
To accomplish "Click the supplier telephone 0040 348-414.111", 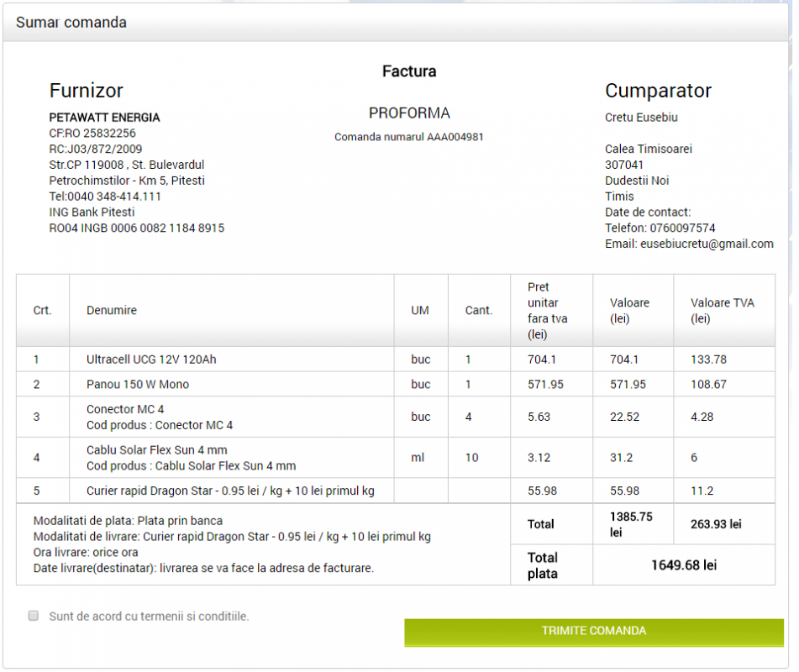I will click(x=105, y=197).
